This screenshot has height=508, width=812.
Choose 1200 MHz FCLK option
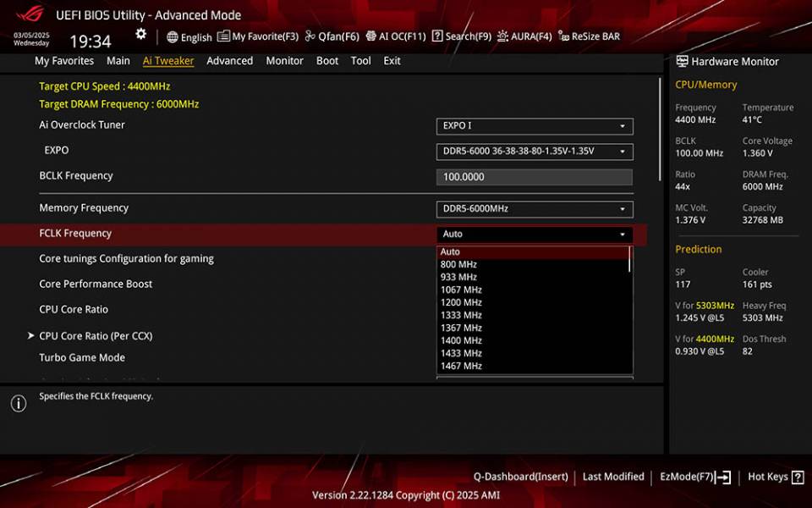pos(532,303)
